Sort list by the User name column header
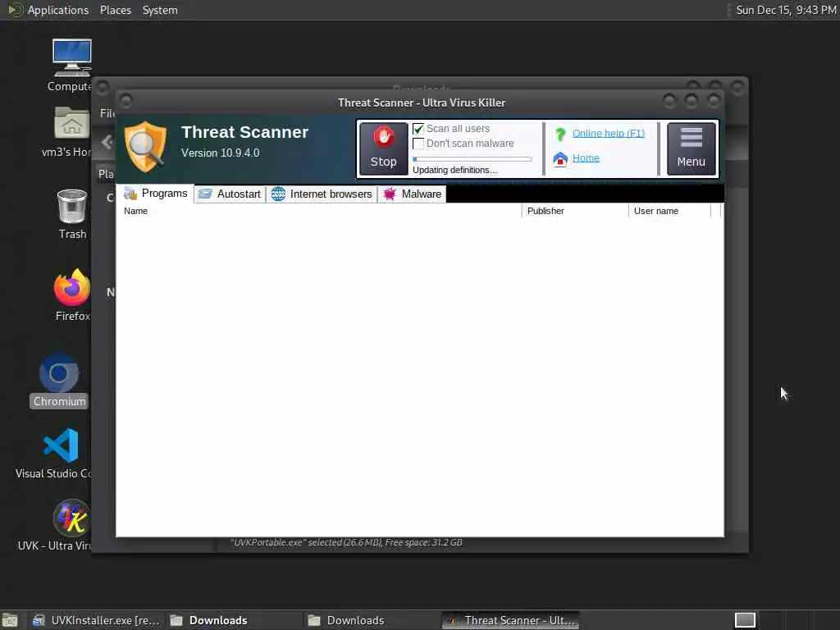The image size is (840, 630). [669, 211]
